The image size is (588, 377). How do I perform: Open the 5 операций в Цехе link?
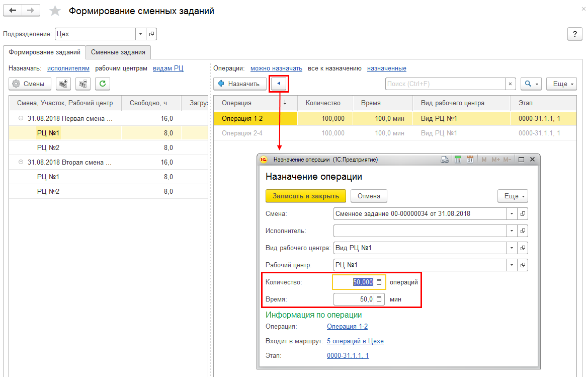point(355,341)
